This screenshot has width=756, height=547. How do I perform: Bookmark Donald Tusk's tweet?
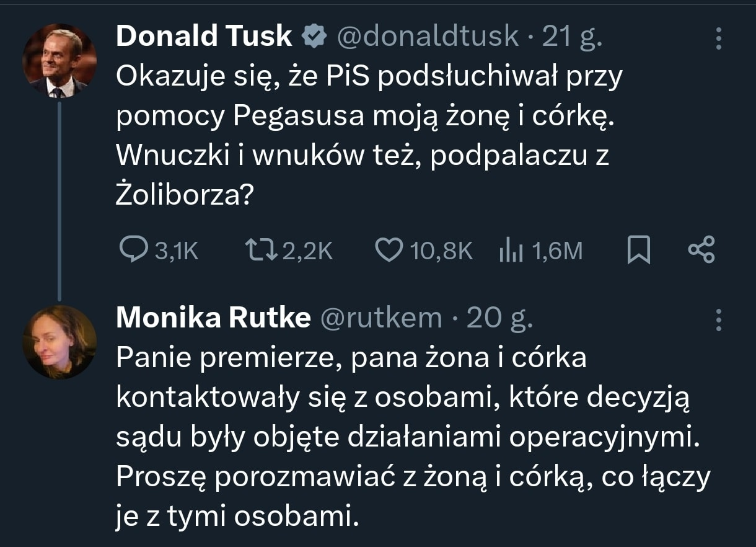pyautogui.click(x=639, y=251)
